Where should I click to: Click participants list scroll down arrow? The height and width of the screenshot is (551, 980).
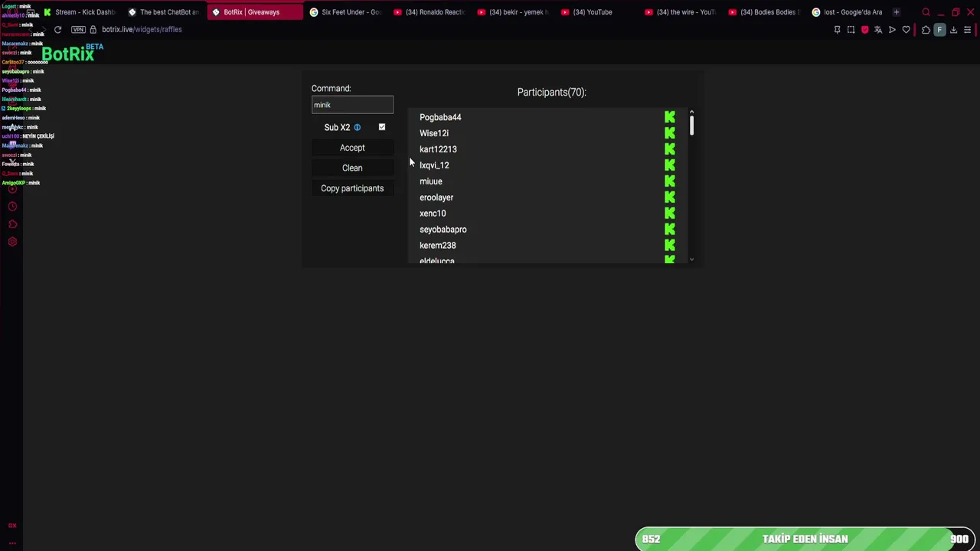point(691,259)
